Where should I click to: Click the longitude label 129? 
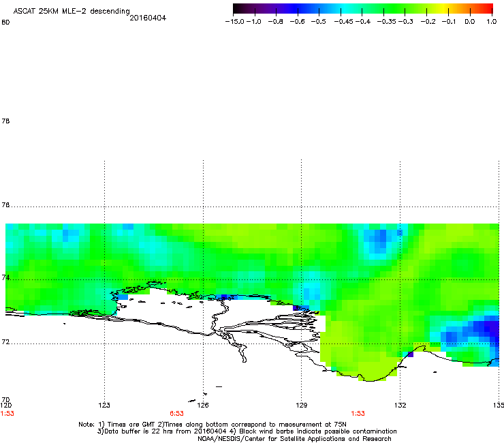pos(301,405)
